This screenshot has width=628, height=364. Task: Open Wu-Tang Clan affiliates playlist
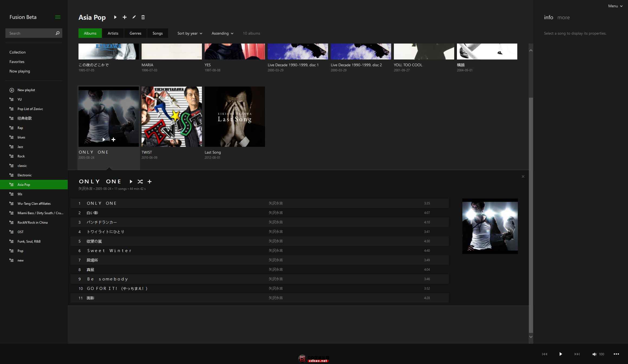(x=34, y=204)
